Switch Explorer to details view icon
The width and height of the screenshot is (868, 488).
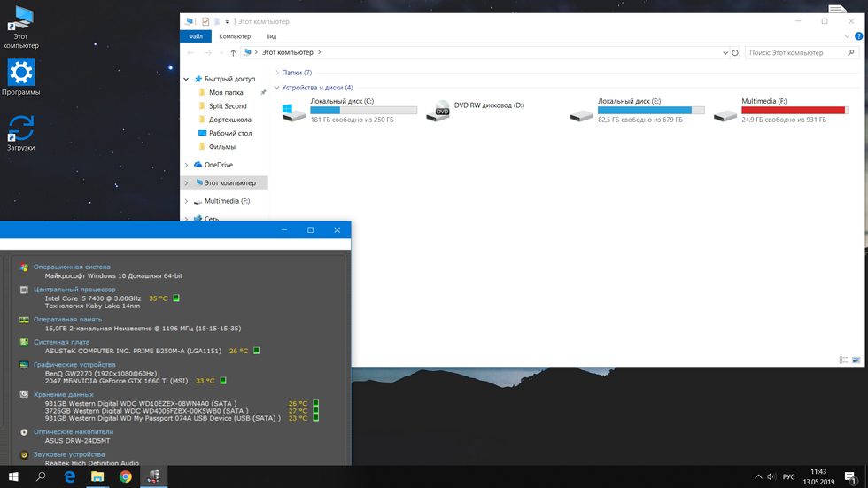tap(843, 360)
